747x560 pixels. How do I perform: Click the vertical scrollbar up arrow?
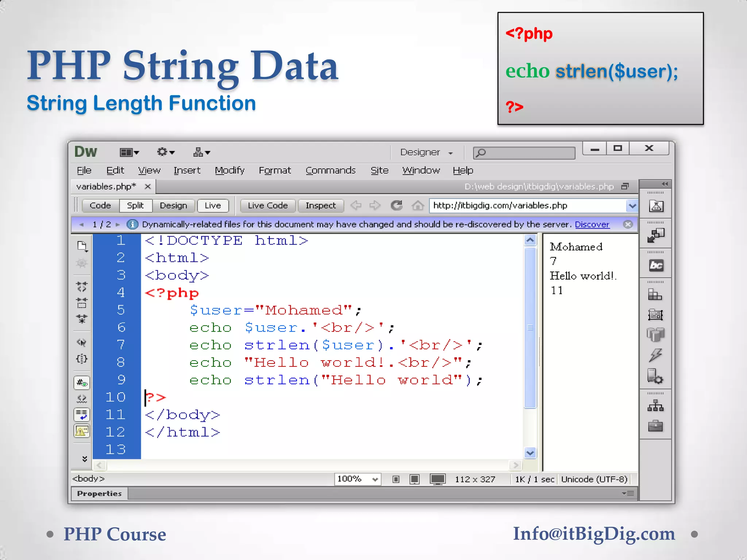coord(530,240)
